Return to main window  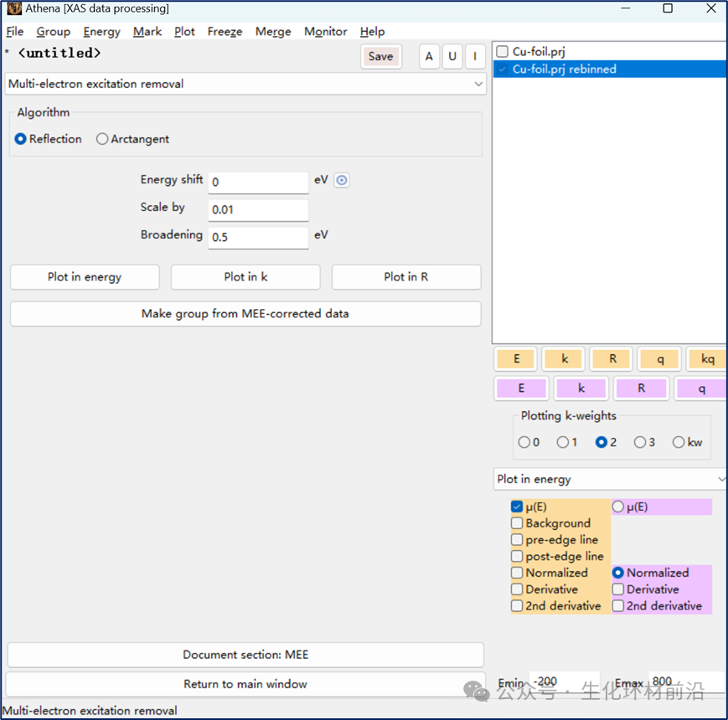point(245,684)
